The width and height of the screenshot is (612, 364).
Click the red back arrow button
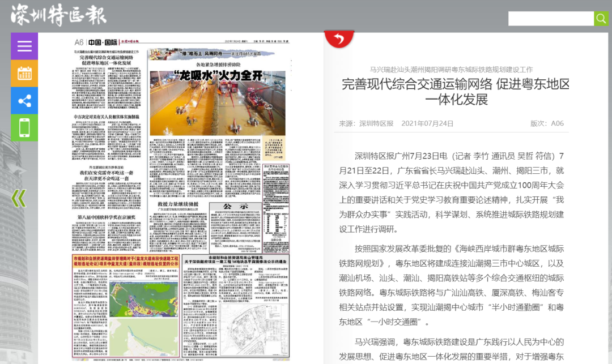(339, 39)
